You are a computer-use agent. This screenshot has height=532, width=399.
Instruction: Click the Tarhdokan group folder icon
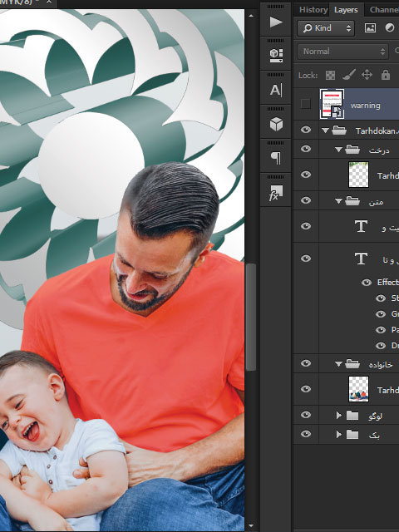(339, 131)
